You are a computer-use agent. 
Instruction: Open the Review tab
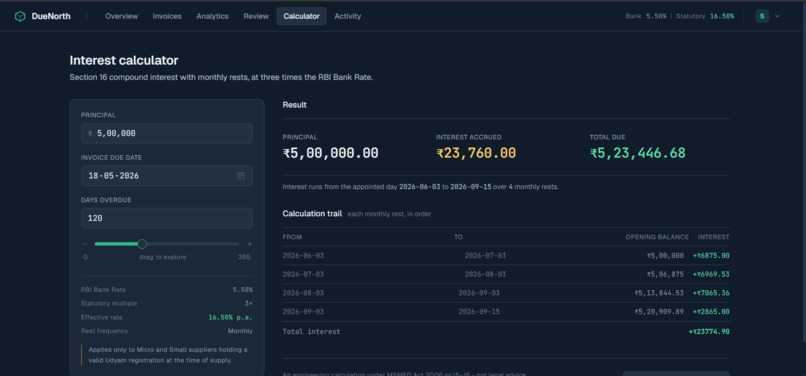[256, 16]
